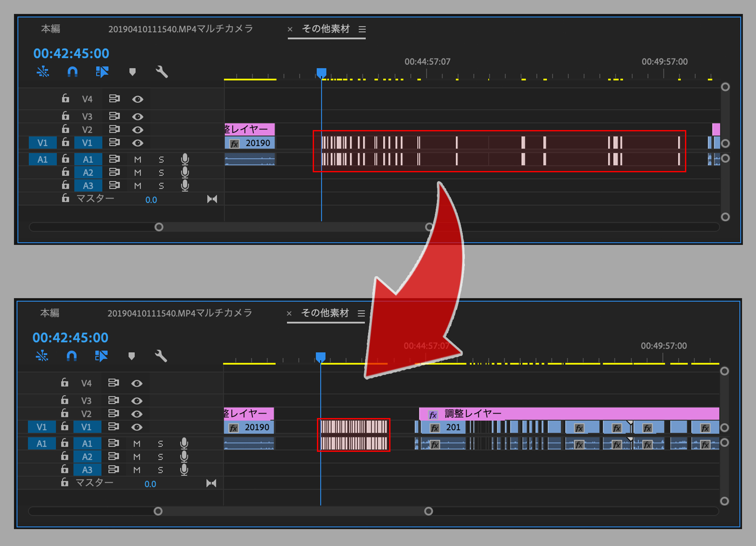This screenshot has height=546, width=756.
Task: Open その他素材 panel menu in lower timeline
Action: [x=361, y=313]
